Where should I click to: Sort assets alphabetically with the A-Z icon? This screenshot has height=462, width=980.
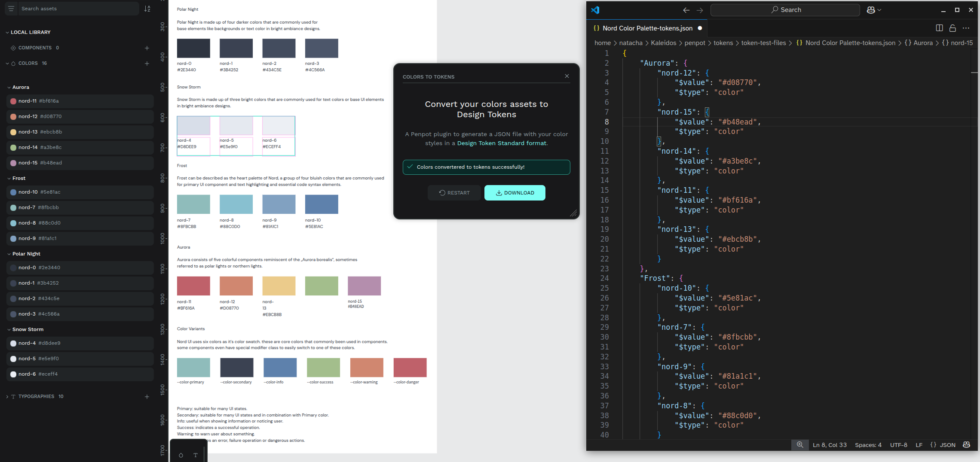pos(147,9)
